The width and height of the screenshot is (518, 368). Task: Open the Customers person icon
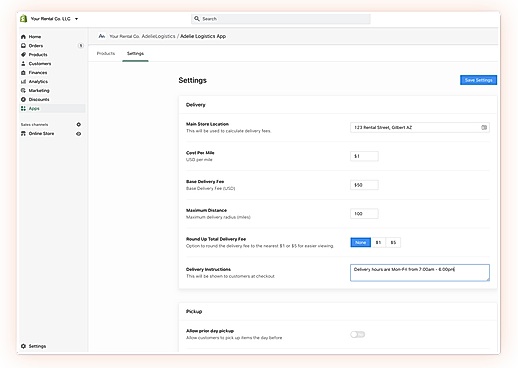coord(23,64)
